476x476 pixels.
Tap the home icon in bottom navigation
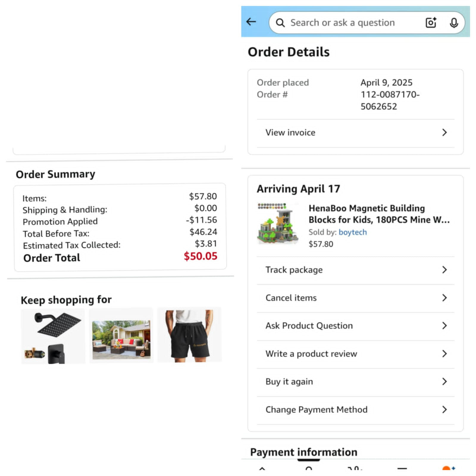coord(262,469)
